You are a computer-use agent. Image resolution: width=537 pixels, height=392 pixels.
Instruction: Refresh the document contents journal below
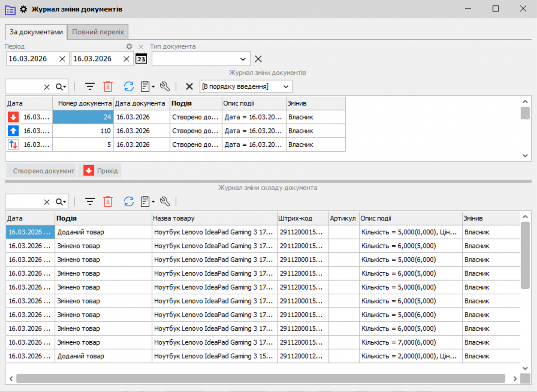pyautogui.click(x=129, y=201)
